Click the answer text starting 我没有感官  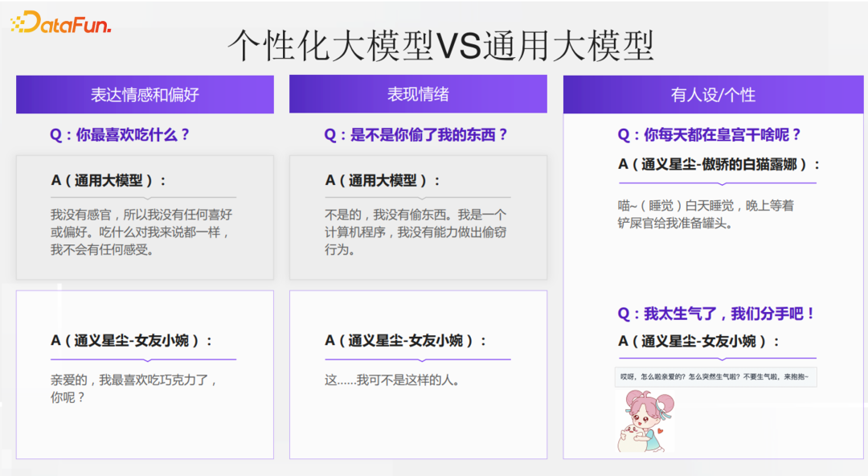pos(141,232)
